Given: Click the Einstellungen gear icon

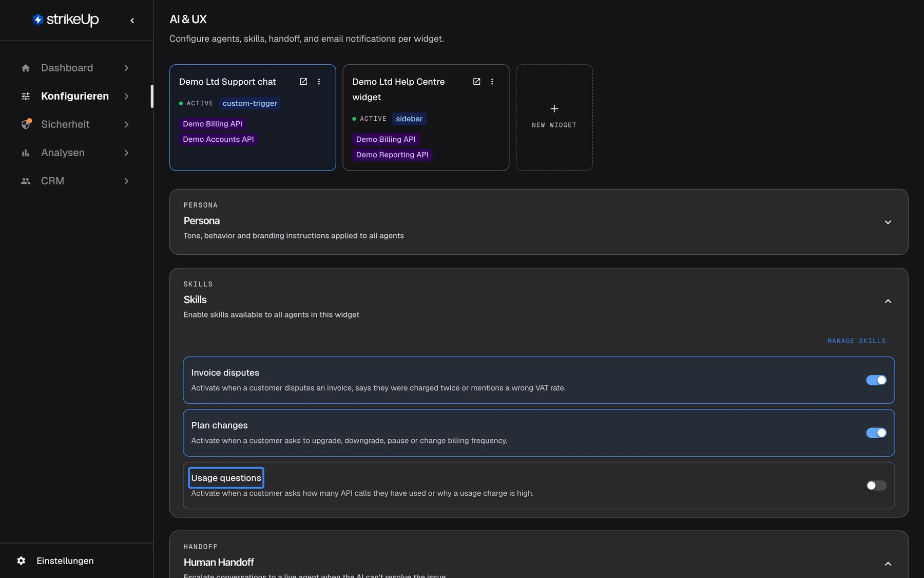Looking at the screenshot, I should pos(21,561).
